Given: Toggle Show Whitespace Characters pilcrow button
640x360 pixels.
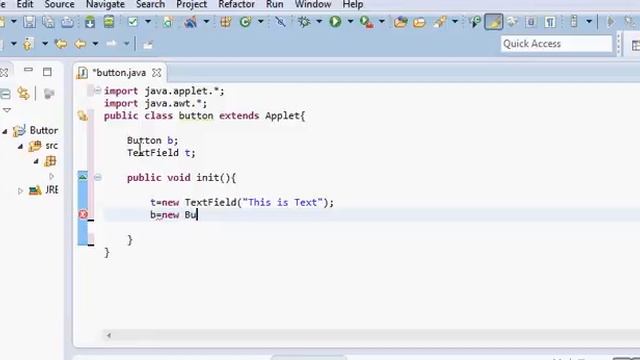Looking at the screenshot, I should click(550, 22).
